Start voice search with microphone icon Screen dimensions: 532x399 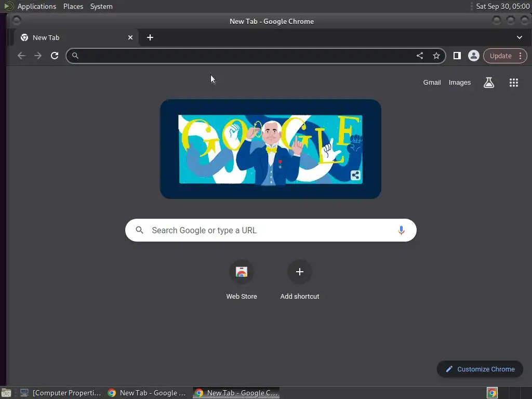401,230
